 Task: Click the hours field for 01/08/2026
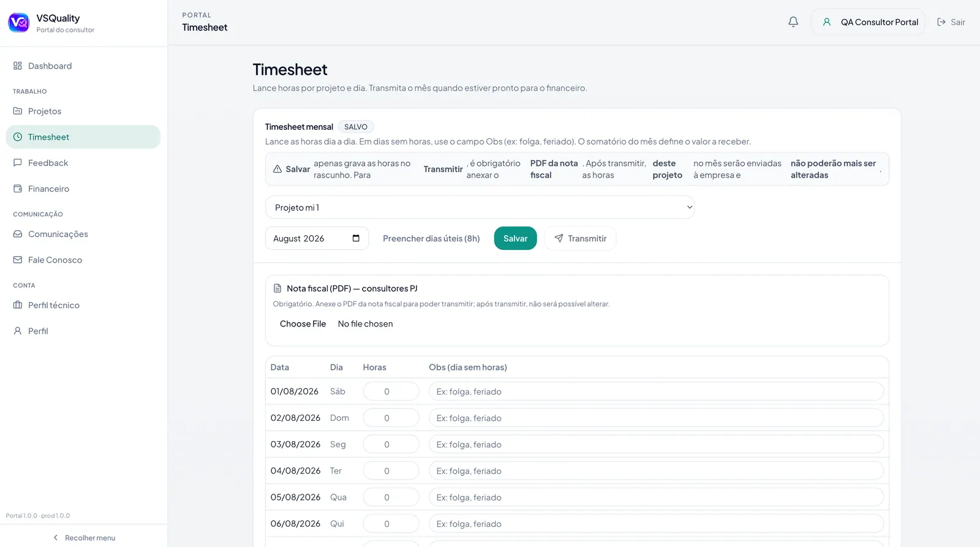(391, 391)
